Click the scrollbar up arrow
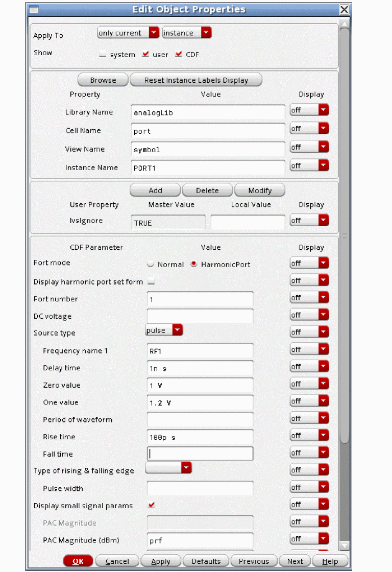Viewport: 392px width, 572px height. pos(345,23)
